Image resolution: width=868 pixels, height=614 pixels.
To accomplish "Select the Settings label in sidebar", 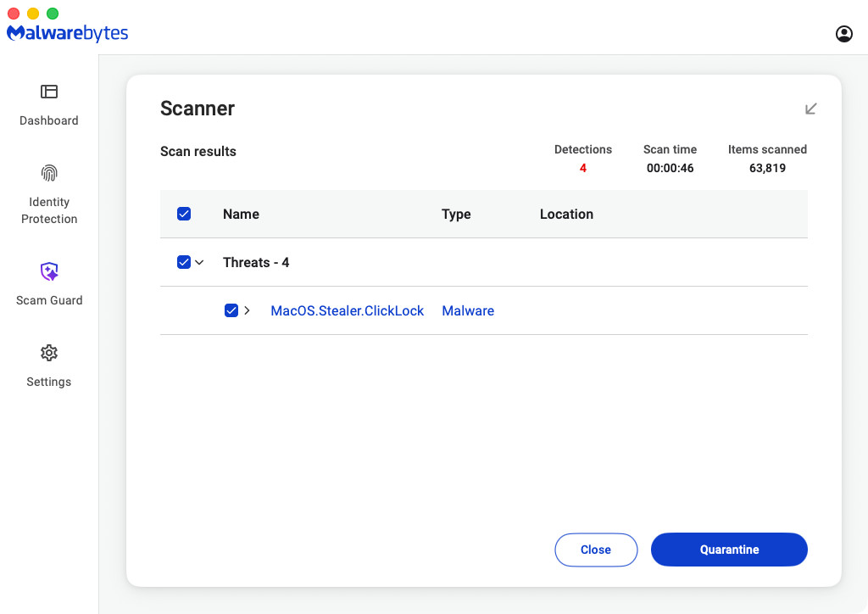I will [x=48, y=382].
